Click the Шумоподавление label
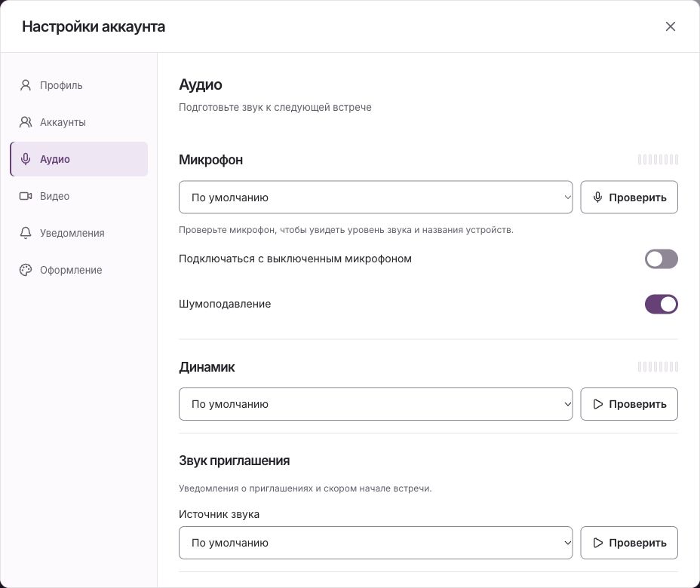 (x=225, y=305)
